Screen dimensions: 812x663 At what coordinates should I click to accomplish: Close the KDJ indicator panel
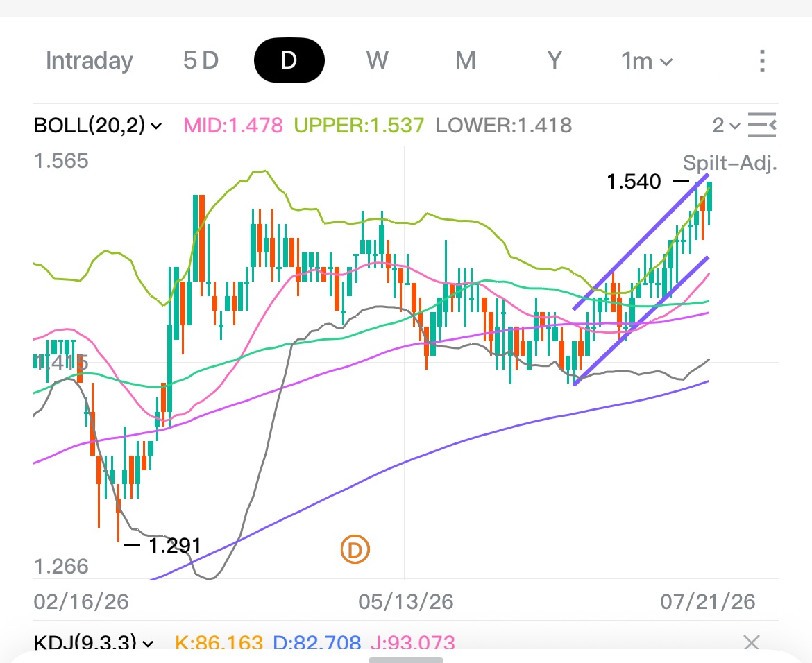click(x=752, y=642)
